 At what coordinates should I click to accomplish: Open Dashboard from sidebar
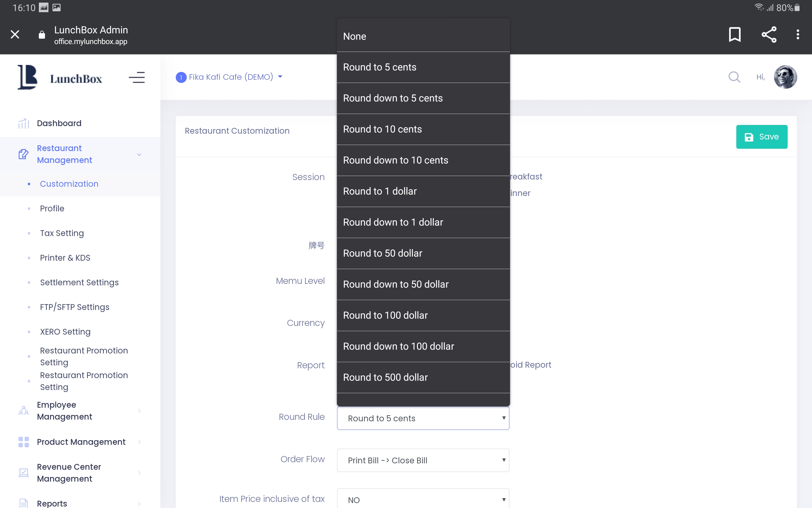(59, 123)
